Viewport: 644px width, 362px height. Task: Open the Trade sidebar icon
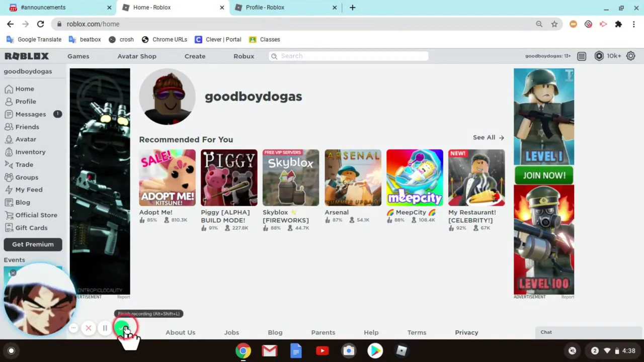(x=9, y=164)
